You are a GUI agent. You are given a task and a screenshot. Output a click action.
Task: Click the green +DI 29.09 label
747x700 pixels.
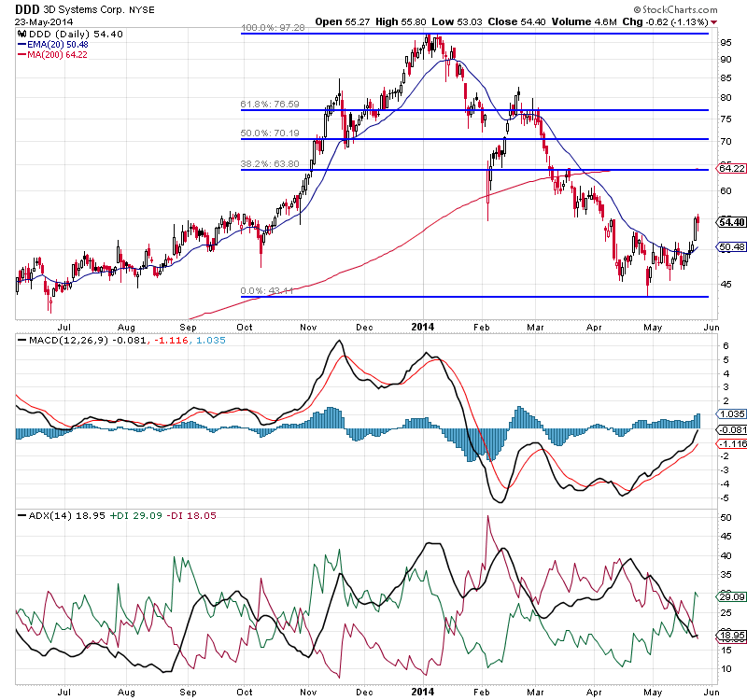point(135,516)
